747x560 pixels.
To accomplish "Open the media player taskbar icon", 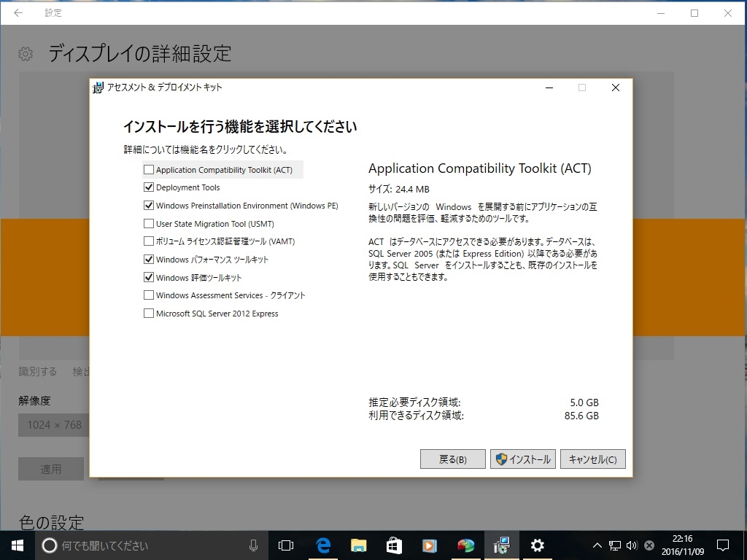I will tap(430, 545).
